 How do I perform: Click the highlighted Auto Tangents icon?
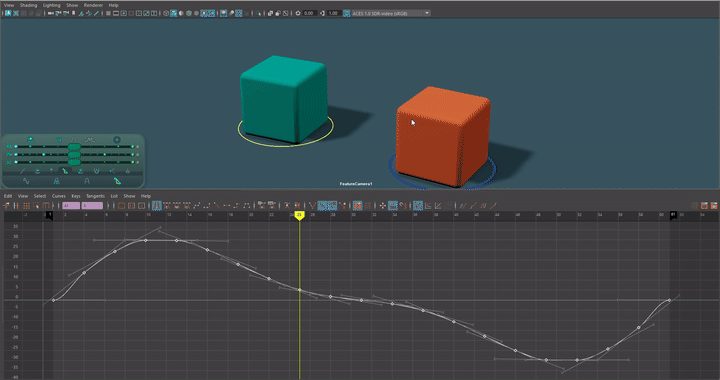[157, 206]
